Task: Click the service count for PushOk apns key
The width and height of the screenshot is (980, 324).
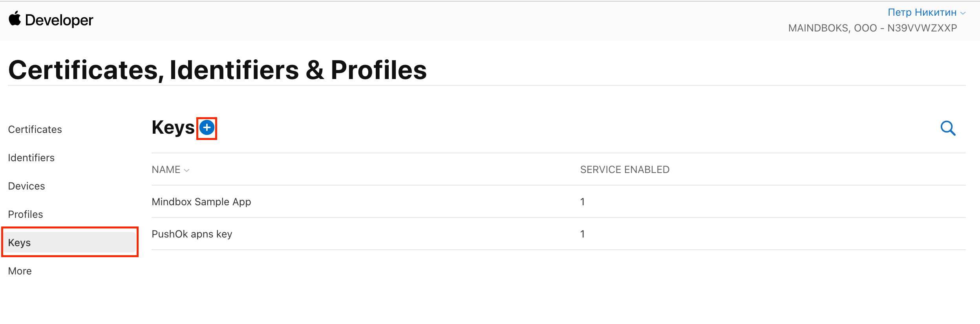Action: pos(583,234)
